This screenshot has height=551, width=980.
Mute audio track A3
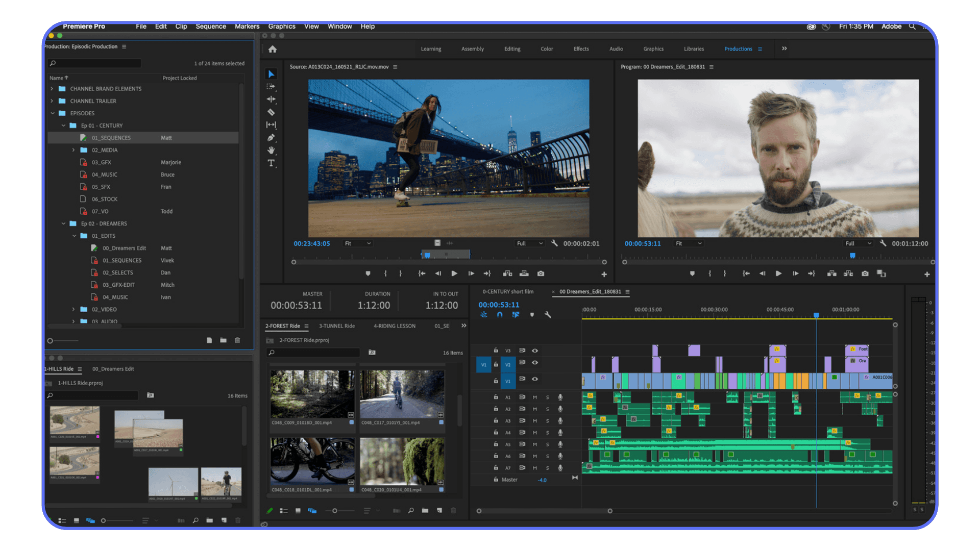[x=535, y=420]
